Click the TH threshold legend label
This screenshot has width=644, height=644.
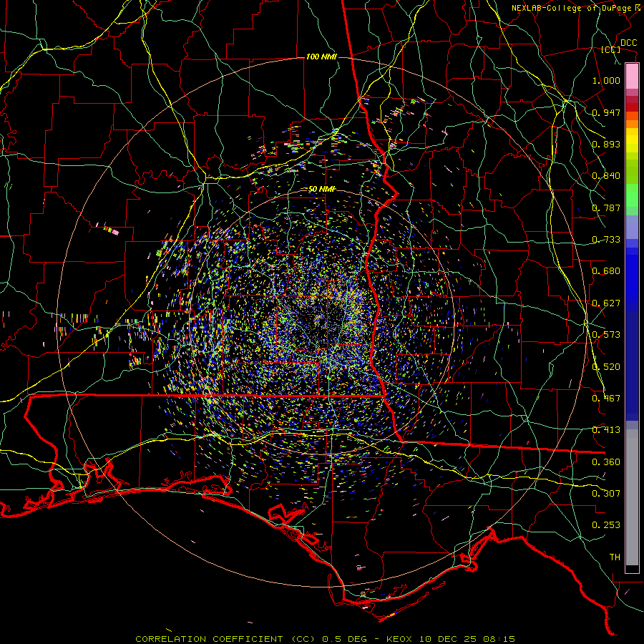615,557
